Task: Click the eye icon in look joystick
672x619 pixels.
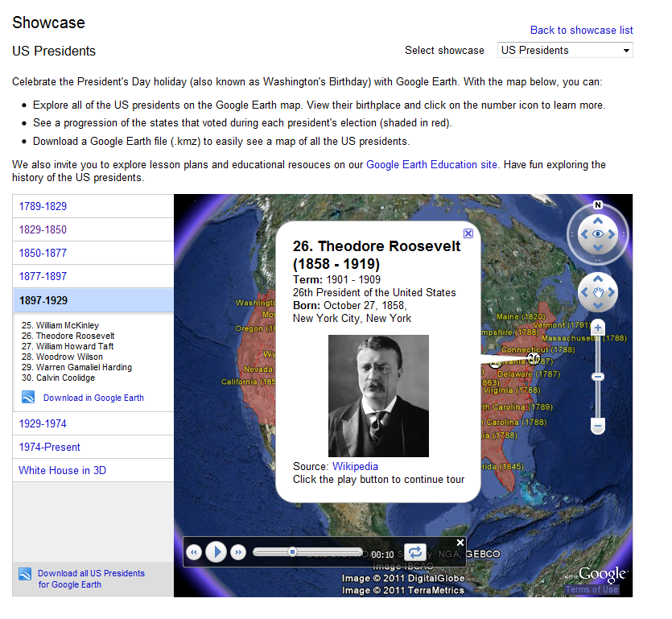Action: click(x=598, y=234)
